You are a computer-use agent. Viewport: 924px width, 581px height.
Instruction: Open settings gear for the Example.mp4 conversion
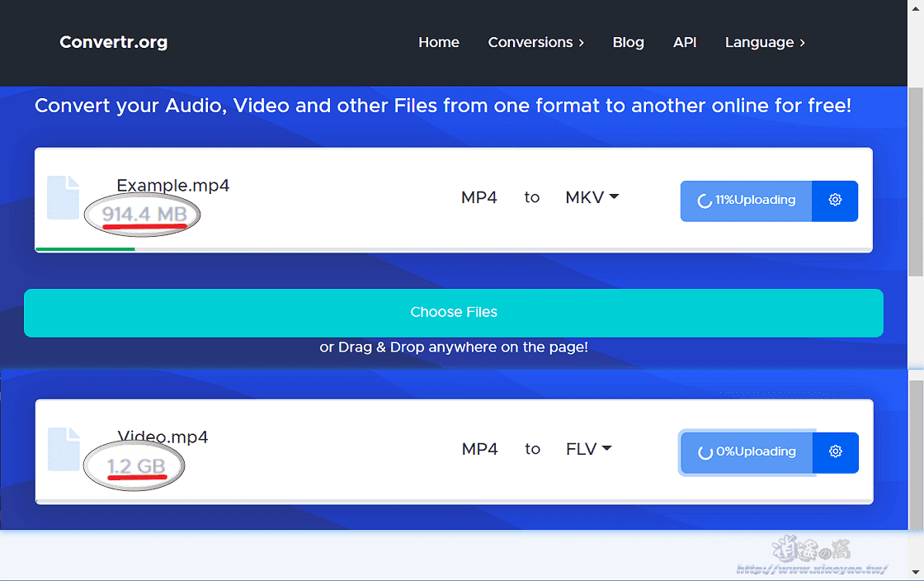[x=835, y=201]
